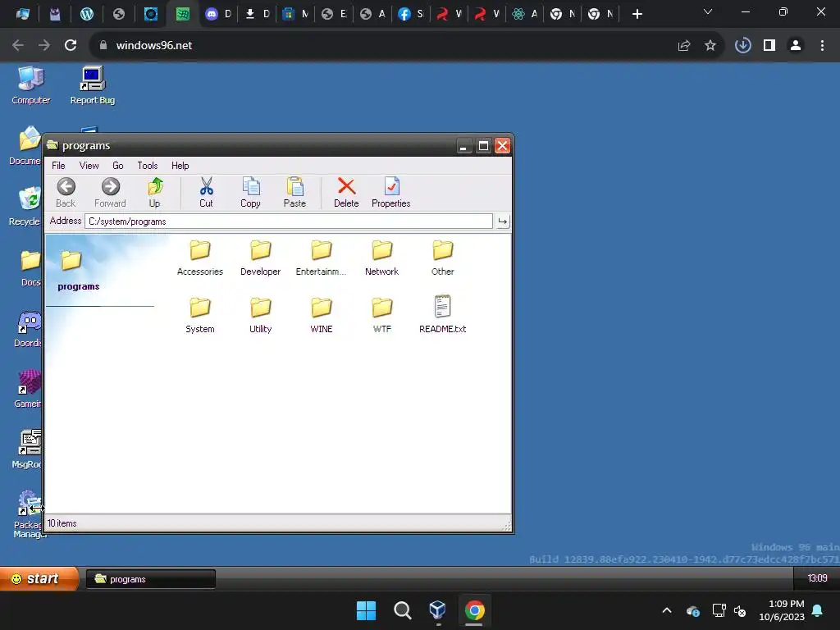Image resolution: width=840 pixels, height=630 pixels.
Task: Click the programs taskbar button
Action: [151, 579]
